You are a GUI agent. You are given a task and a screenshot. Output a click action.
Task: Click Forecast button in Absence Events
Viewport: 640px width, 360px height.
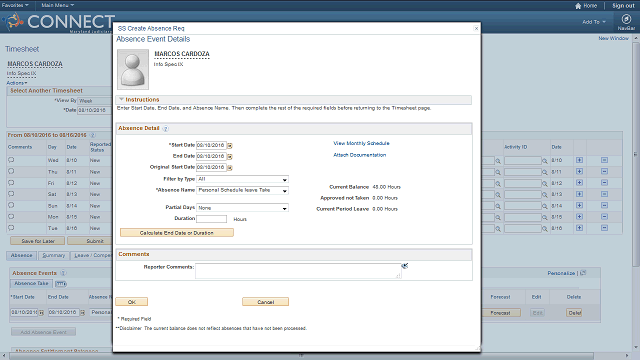point(500,313)
